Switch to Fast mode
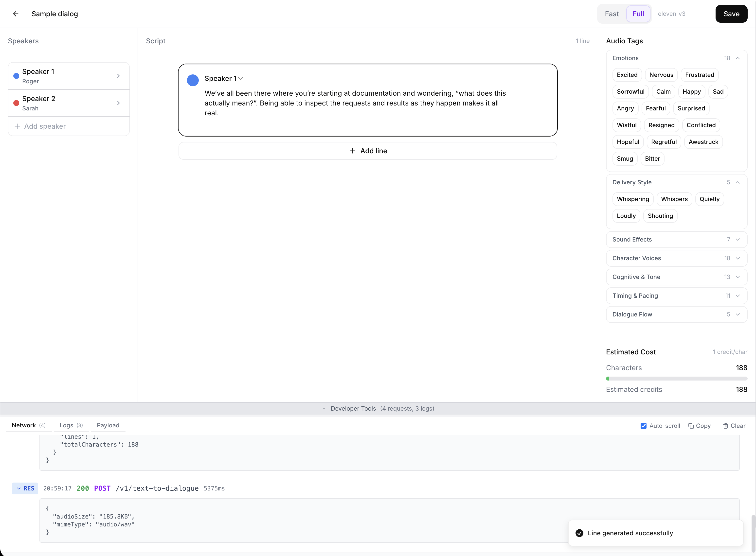Screen dimensions: 756x556 click(612, 14)
